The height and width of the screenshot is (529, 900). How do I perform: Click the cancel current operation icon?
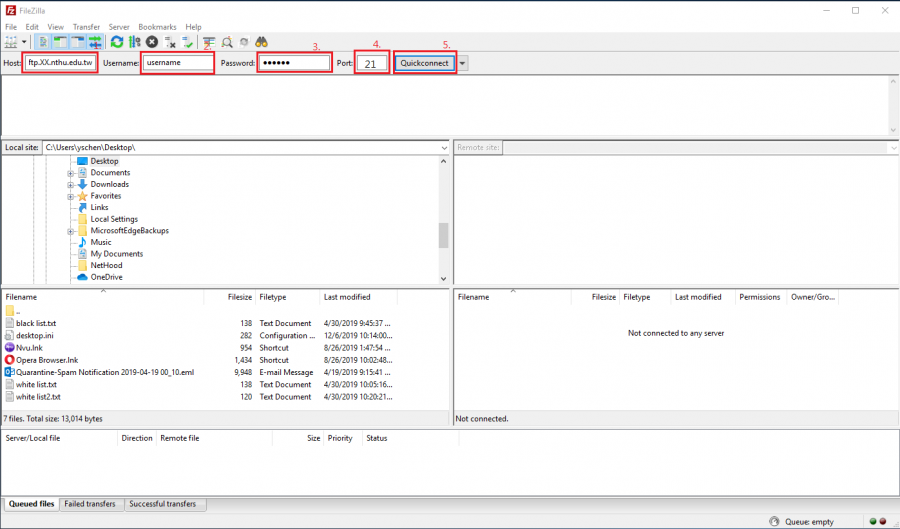pyautogui.click(x=152, y=42)
